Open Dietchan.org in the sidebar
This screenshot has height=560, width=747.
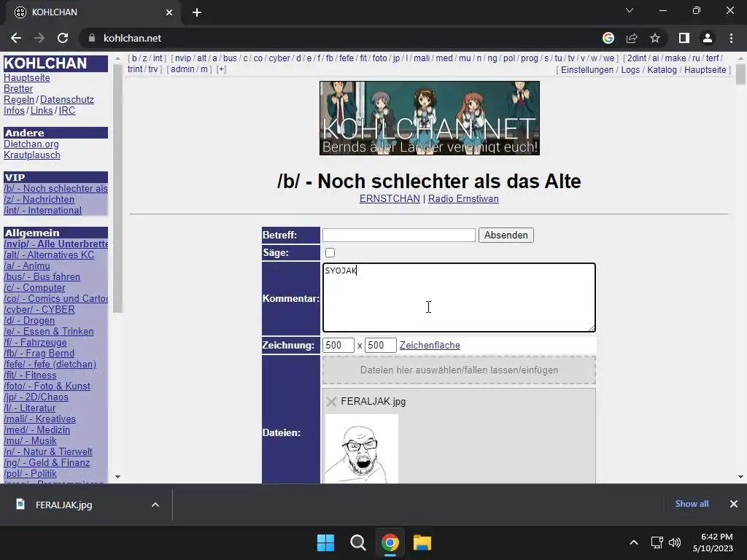(31, 144)
